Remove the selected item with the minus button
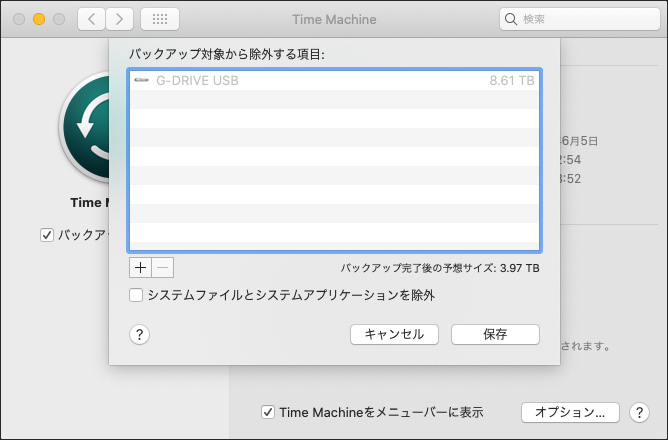Screen dimensions: 668x440 tap(163, 268)
